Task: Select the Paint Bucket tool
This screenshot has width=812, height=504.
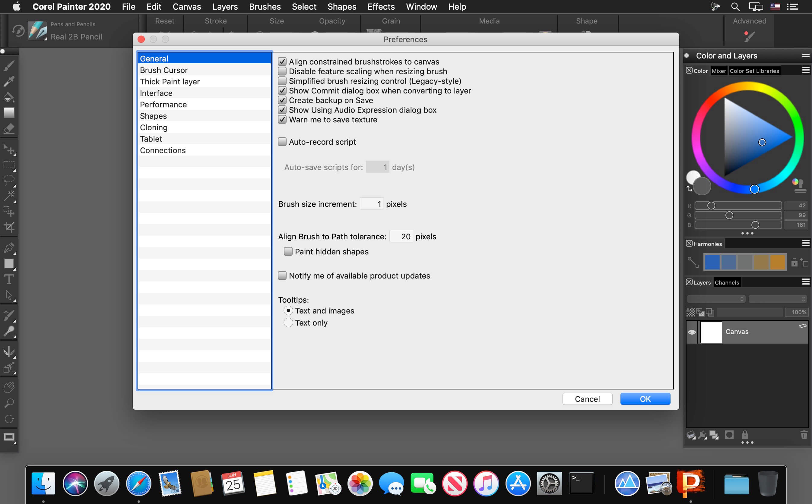Action: 9,97
